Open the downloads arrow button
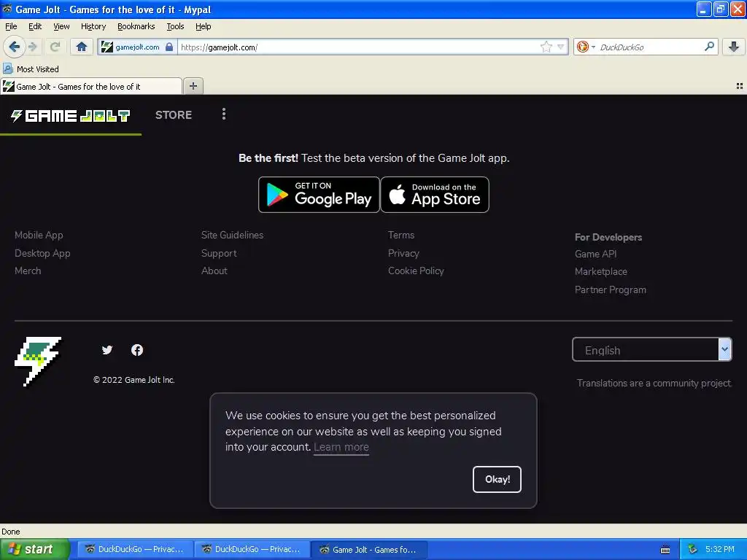 (734, 47)
